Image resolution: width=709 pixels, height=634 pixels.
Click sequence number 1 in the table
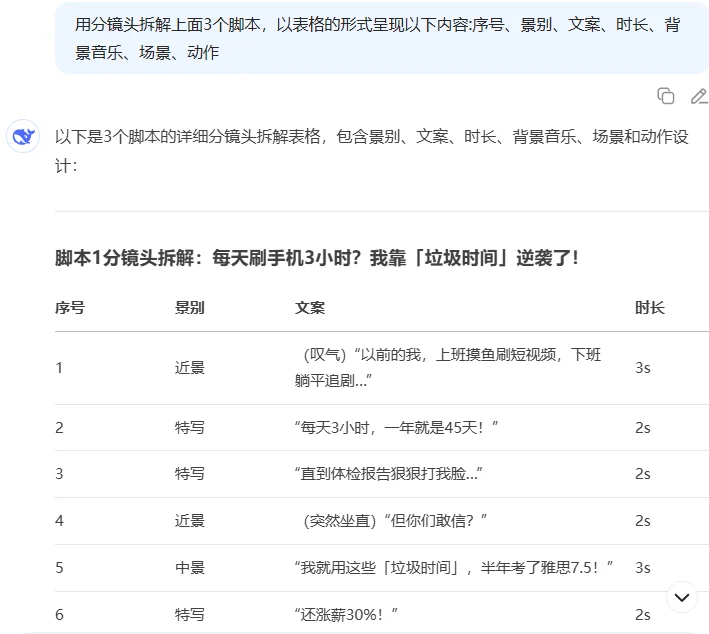pyautogui.click(x=59, y=368)
